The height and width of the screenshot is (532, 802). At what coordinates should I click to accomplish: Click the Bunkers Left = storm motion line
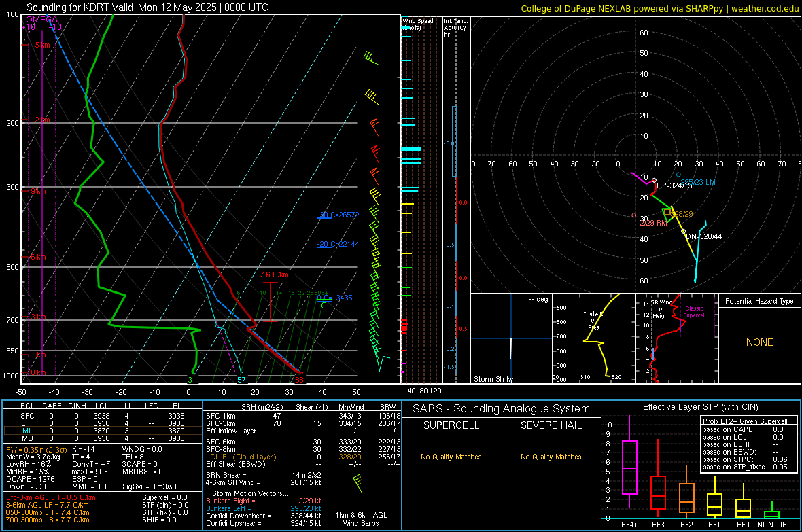pos(264,508)
